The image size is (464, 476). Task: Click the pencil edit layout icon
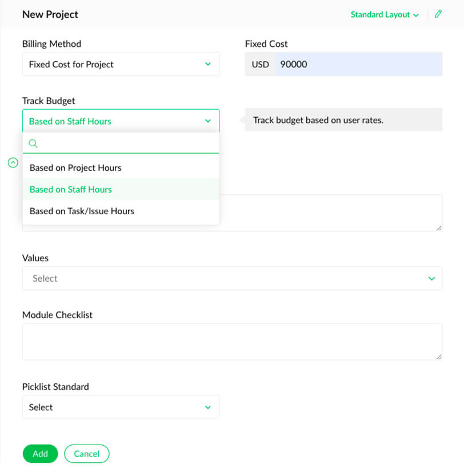tap(438, 14)
